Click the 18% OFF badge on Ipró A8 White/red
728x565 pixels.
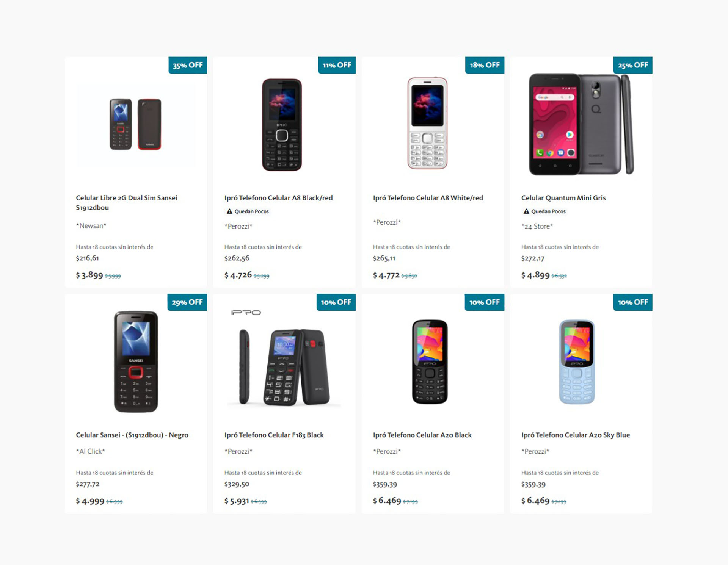[484, 65]
